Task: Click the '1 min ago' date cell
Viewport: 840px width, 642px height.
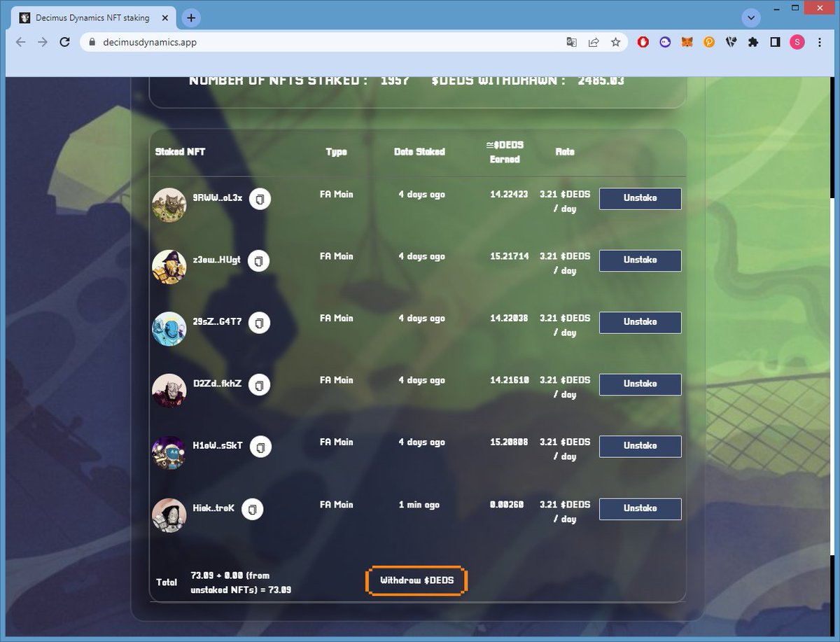Action: (419, 505)
